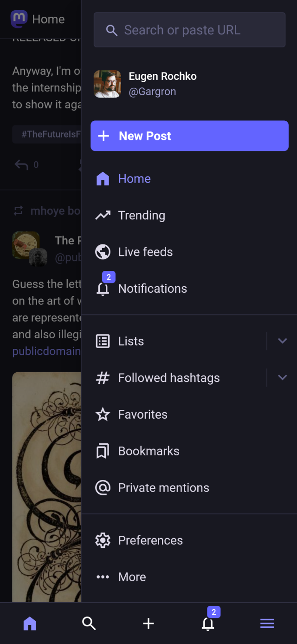Open the Trending page

141,215
